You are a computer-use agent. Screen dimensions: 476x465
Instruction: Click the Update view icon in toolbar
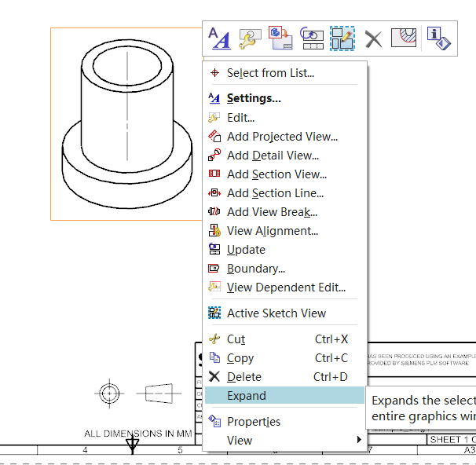(311, 38)
